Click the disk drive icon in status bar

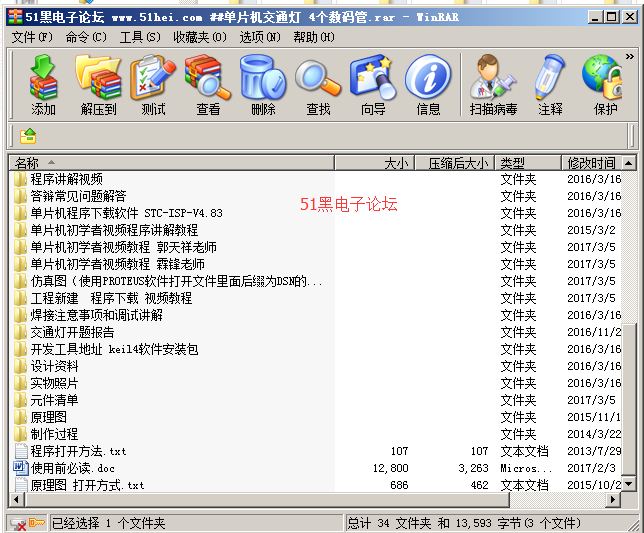coord(18,524)
